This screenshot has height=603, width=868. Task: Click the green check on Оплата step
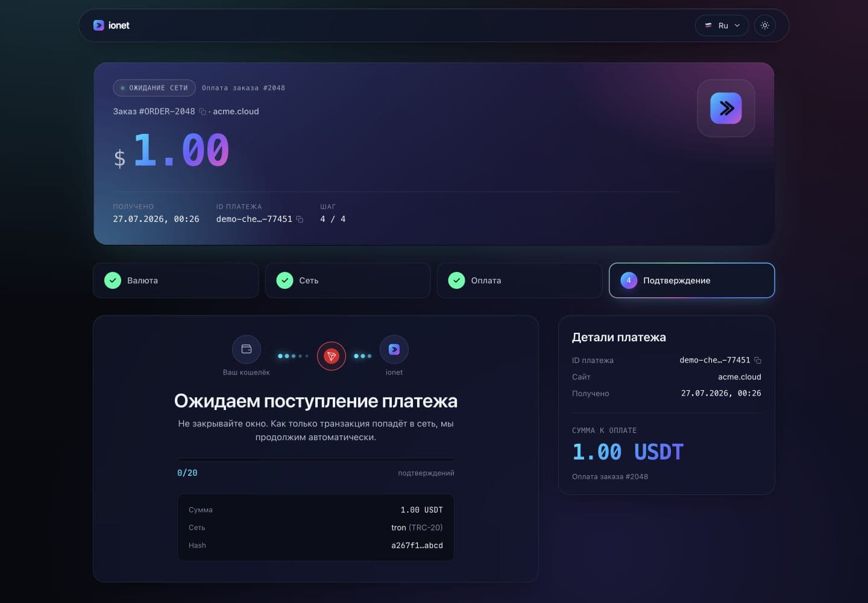[x=457, y=280]
